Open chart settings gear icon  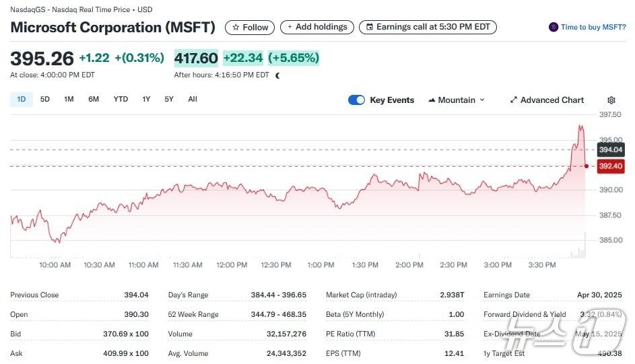611,100
